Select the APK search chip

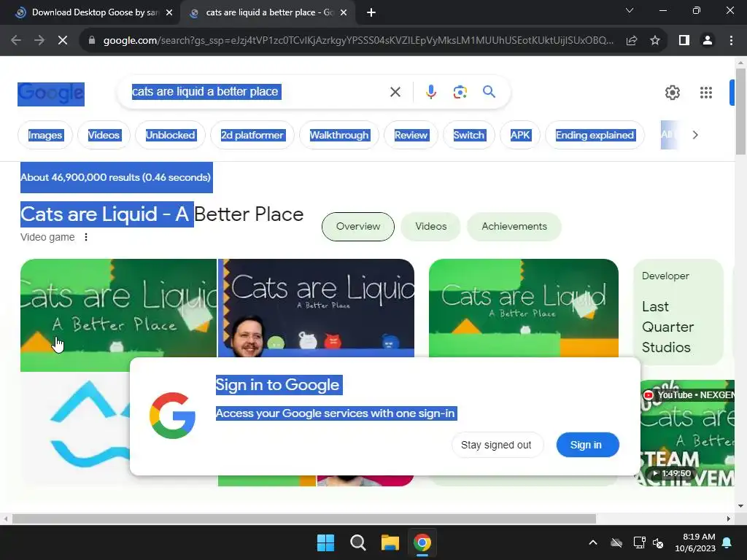click(x=520, y=135)
